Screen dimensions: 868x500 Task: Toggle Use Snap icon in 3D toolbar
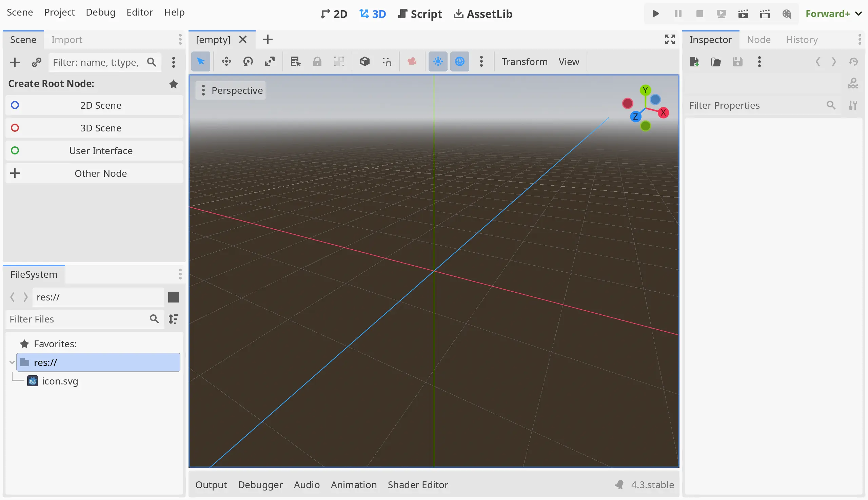[387, 61]
